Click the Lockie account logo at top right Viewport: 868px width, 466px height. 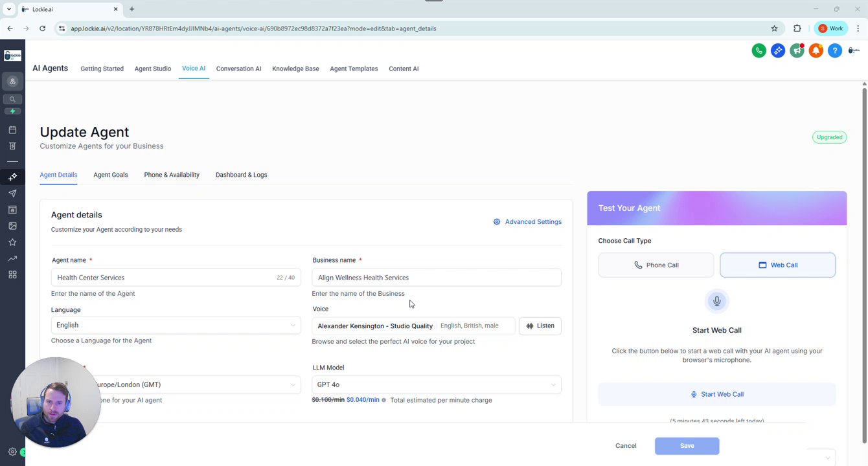click(x=854, y=50)
